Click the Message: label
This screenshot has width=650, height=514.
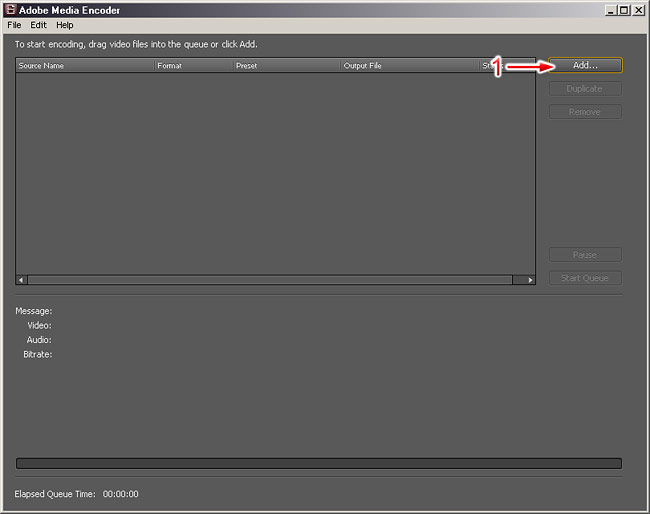click(x=34, y=311)
